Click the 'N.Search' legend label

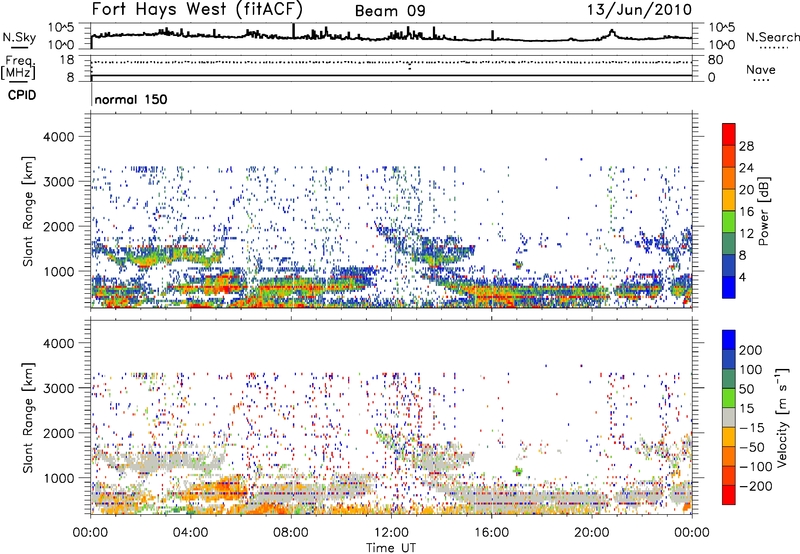[x=772, y=37]
